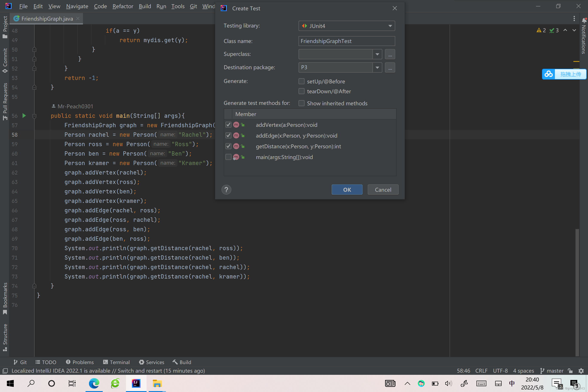Cancel the Create Test dialog
This screenshot has height=392, width=588.
(383, 190)
